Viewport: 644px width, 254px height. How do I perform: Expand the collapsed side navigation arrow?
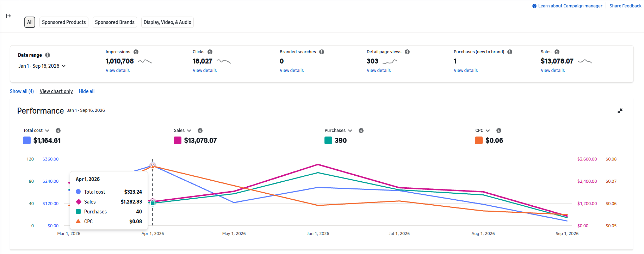tap(8, 16)
